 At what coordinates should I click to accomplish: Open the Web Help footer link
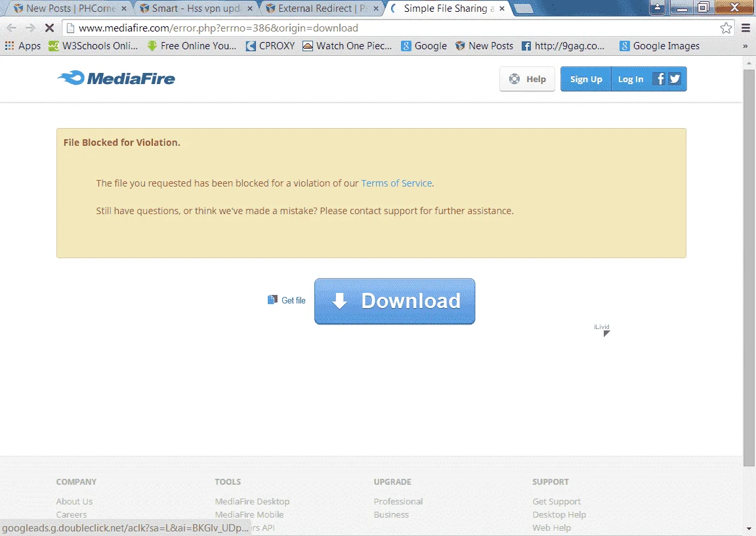[x=551, y=527]
